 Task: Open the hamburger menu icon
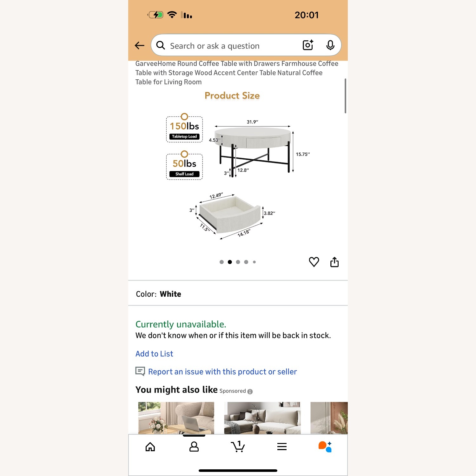pos(282,447)
